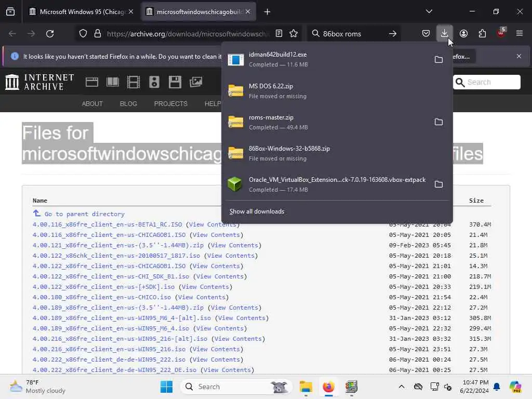Bookmark this page with star icon
The height and width of the screenshot is (399, 532).
pyautogui.click(x=294, y=34)
